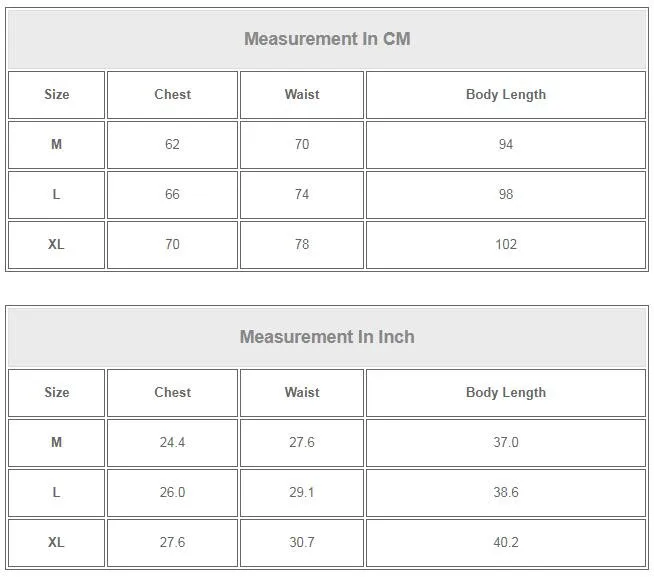Click the Waist header in Inch table
Image resolution: width=654 pixels, height=577 pixels.
point(302,393)
